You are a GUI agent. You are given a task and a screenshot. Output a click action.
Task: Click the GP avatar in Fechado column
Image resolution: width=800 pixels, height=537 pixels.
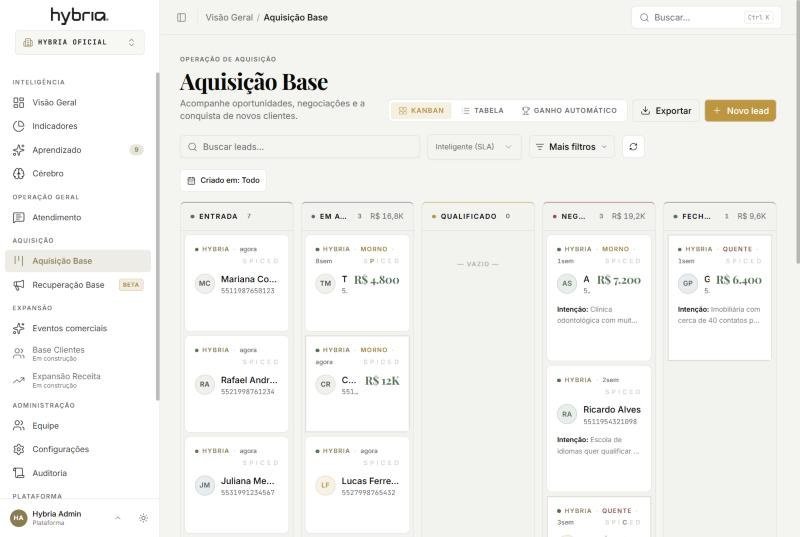click(x=688, y=284)
